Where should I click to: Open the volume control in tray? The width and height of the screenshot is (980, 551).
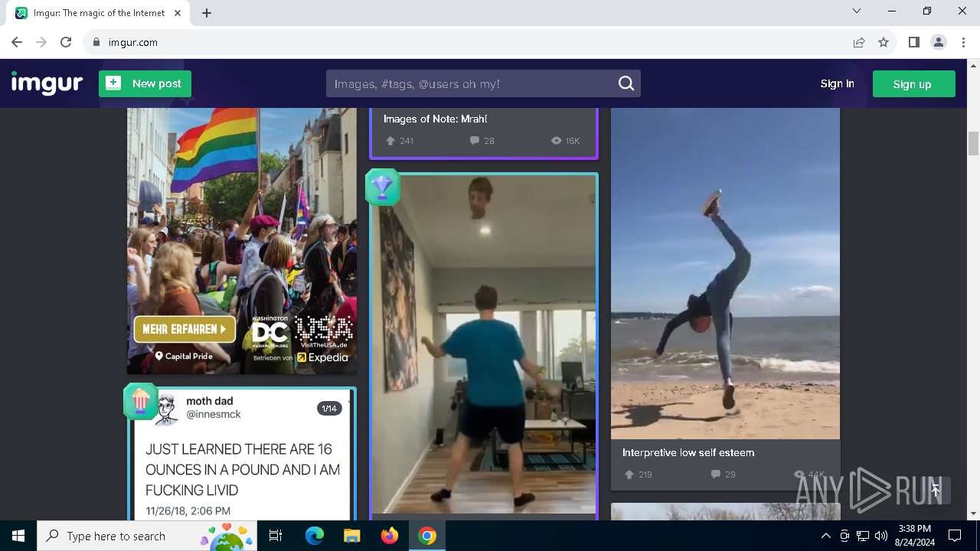pyautogui.click(x=880, y=536)
